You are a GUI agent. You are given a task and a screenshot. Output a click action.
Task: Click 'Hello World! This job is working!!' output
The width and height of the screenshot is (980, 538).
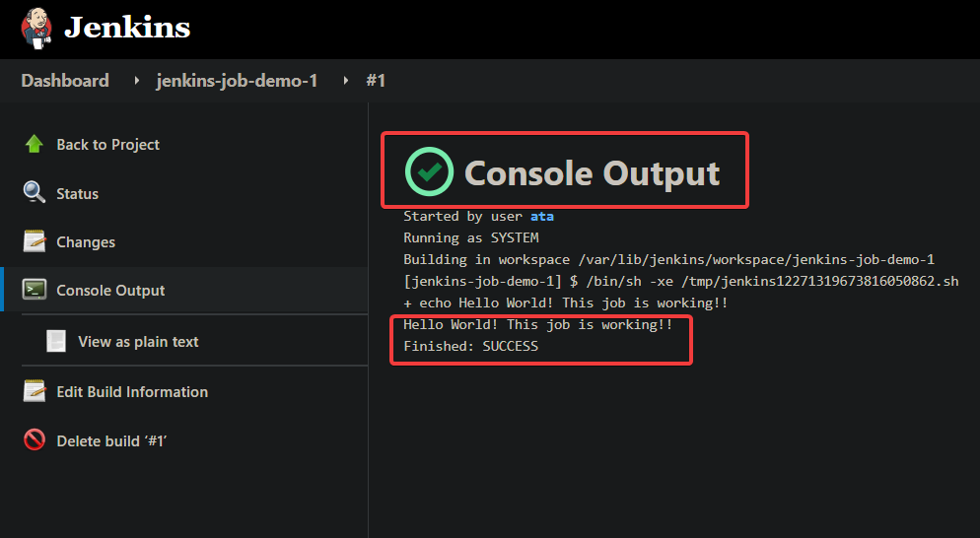pos(537,324)
